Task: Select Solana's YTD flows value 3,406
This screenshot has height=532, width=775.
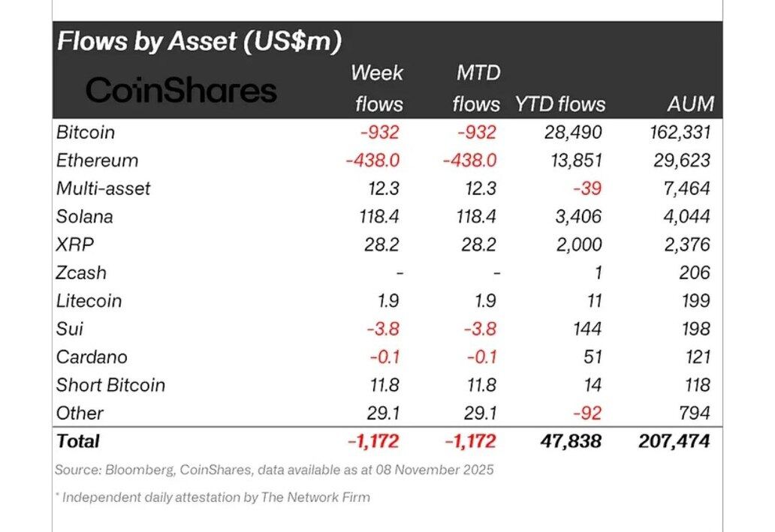Action: click(577, 217)
